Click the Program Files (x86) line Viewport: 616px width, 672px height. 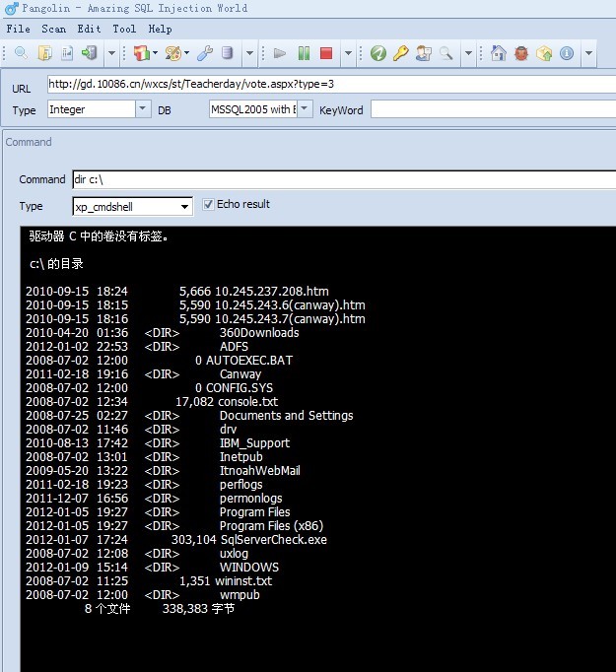coord(174,526)
